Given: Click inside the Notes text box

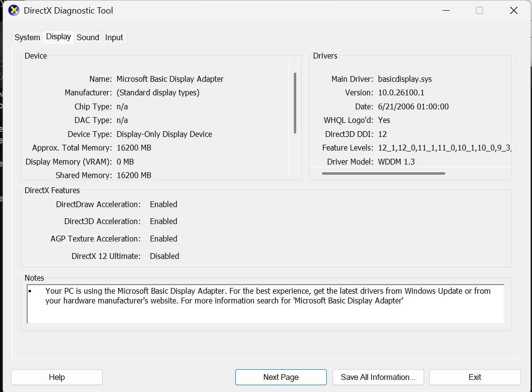Looking at the screenshot, I should coord(266,304).
